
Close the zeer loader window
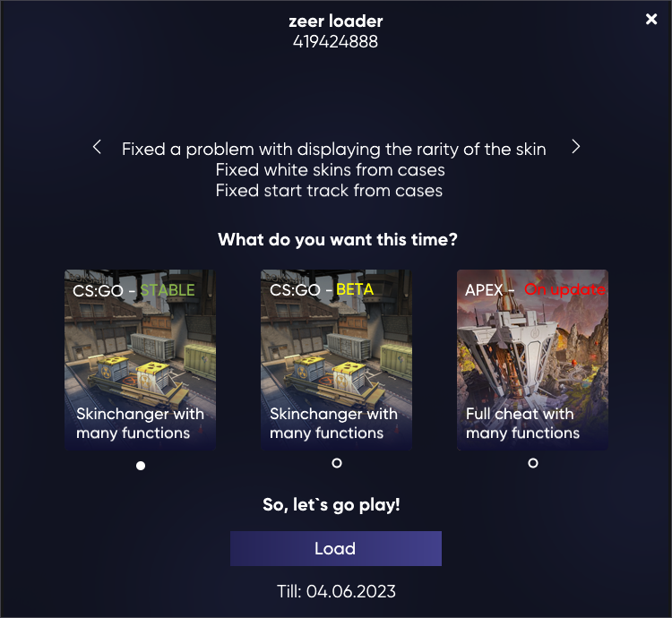651,19
